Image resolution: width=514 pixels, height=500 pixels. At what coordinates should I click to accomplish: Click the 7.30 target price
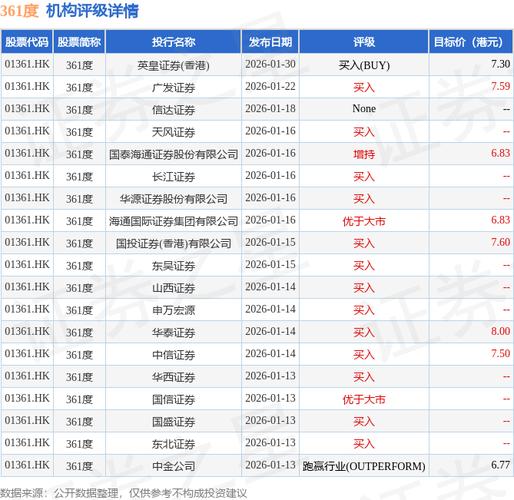click(500, 64)
